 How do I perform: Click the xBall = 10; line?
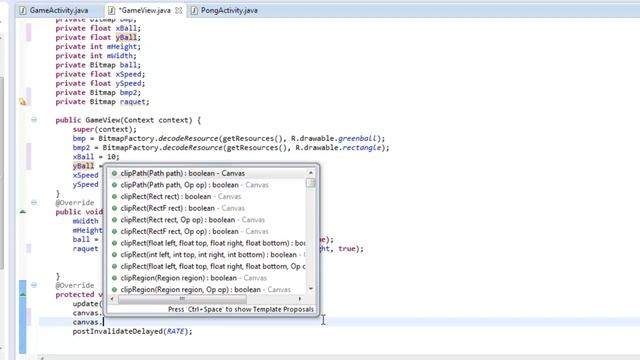click(x=96, y=157)
